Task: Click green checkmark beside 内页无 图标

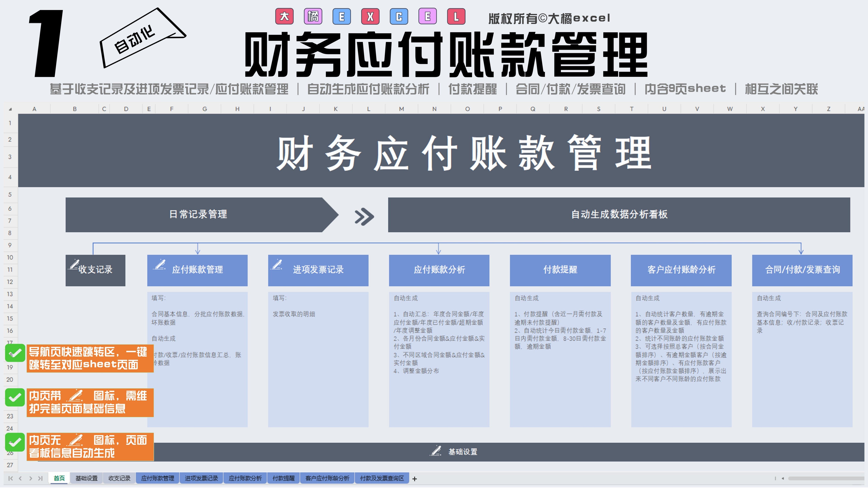Action: [15, 442]
